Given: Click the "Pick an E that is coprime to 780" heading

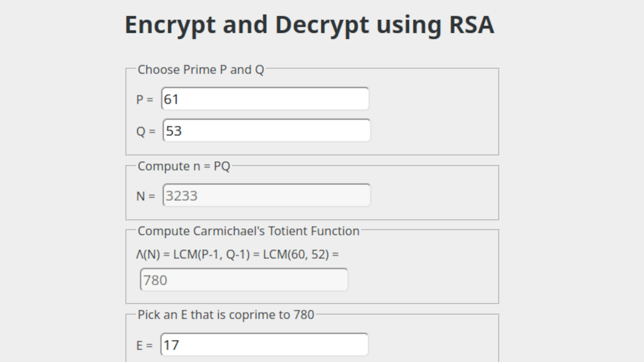Looking at the screenshot, I should (x=226, y=314).
